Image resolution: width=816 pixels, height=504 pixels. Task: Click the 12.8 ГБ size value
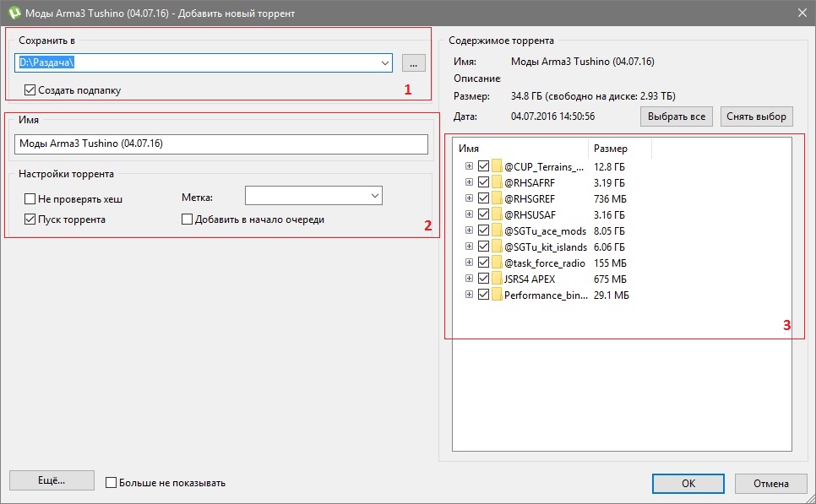[x=609, y=166]
